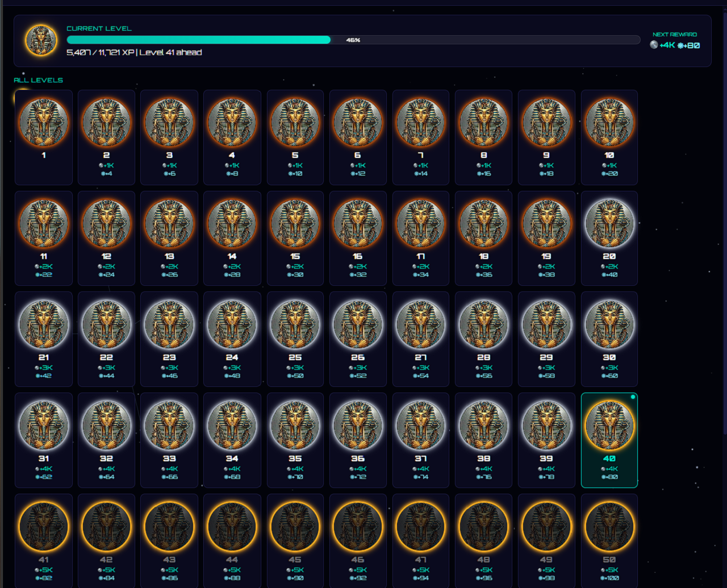Click the level number 39 label

click(x=546, y=458)
